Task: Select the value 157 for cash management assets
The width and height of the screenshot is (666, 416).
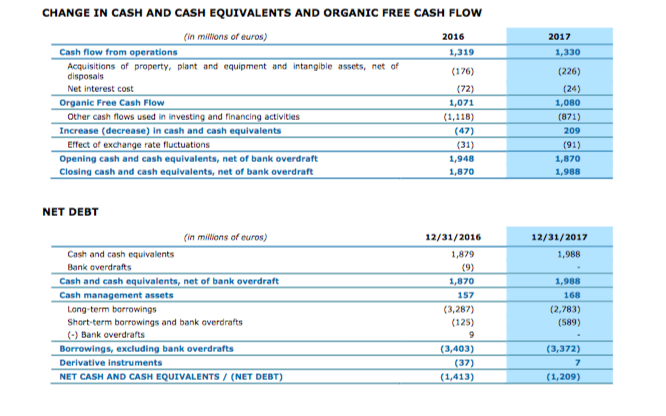Action: tap(466, 295)
